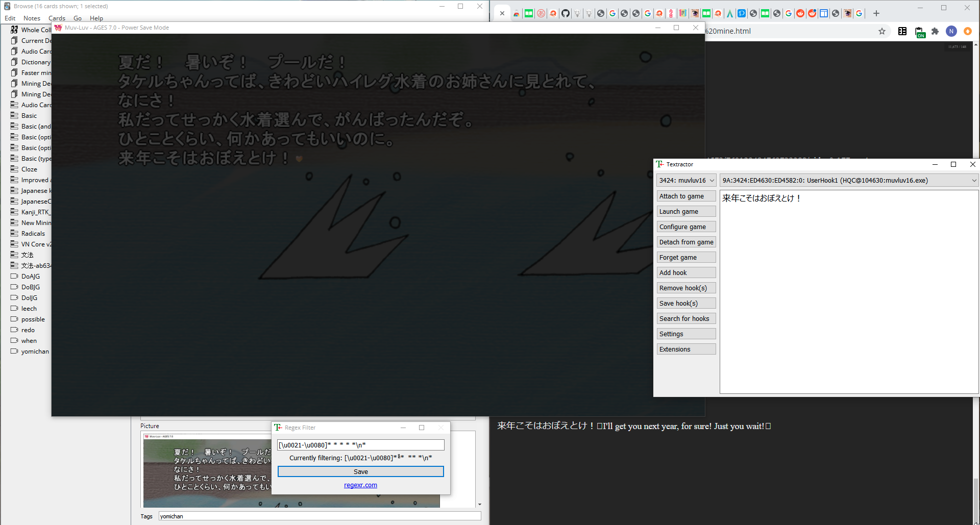Click the side panel icon near the address bar
This screenshot has height=525, width=980.
pyautogui.click(x=902, y=31)
